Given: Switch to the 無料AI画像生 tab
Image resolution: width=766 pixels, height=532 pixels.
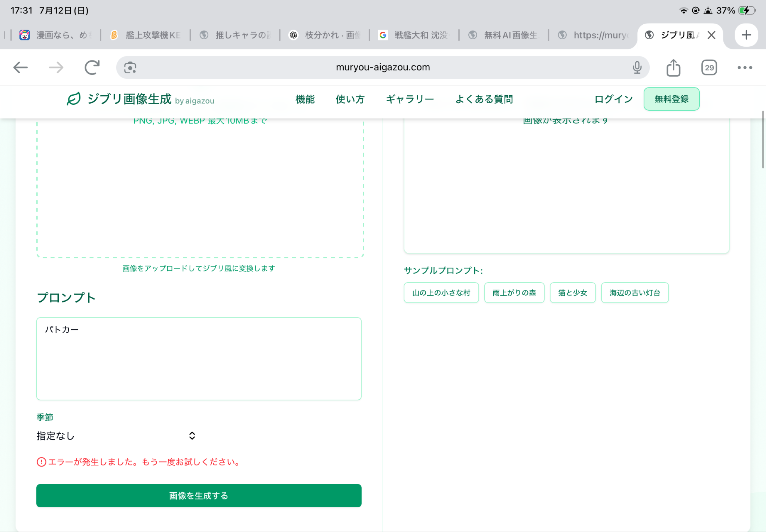Looking at the screenshot, I should coord(503,35).
